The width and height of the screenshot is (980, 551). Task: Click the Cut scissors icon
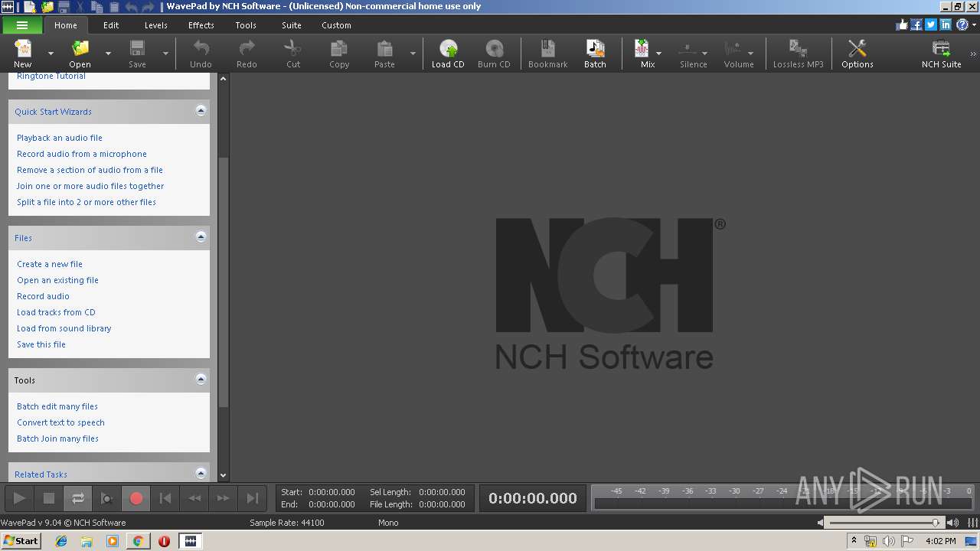click(292, 49)
